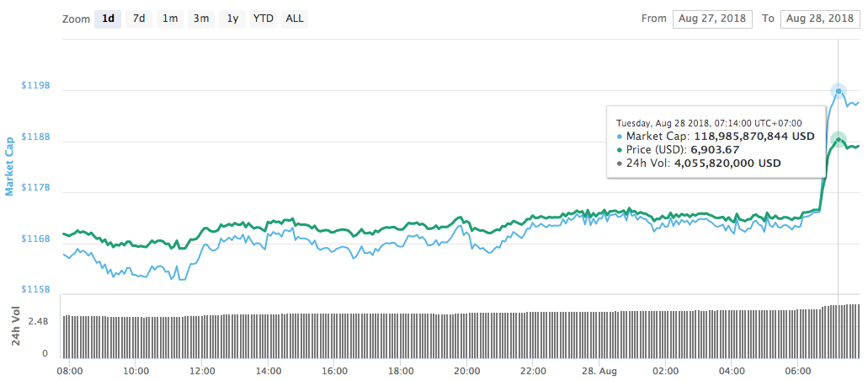
Task: Click the 18:00 time label
Action: point(401,370)
